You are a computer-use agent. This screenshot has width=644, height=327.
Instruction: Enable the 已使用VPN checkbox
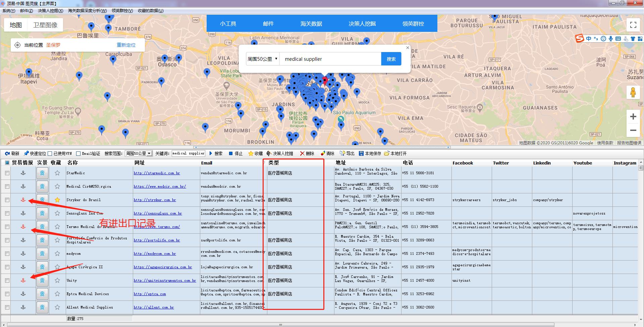50,154
